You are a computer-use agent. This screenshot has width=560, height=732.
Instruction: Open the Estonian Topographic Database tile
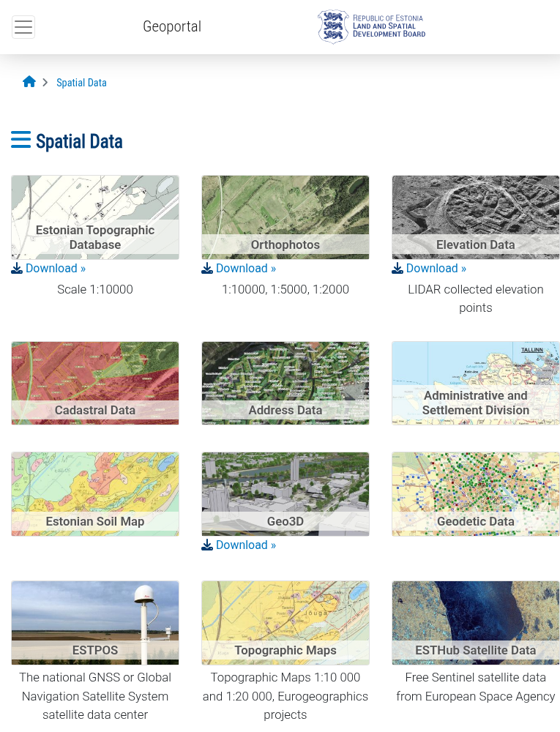pos(95,217)
